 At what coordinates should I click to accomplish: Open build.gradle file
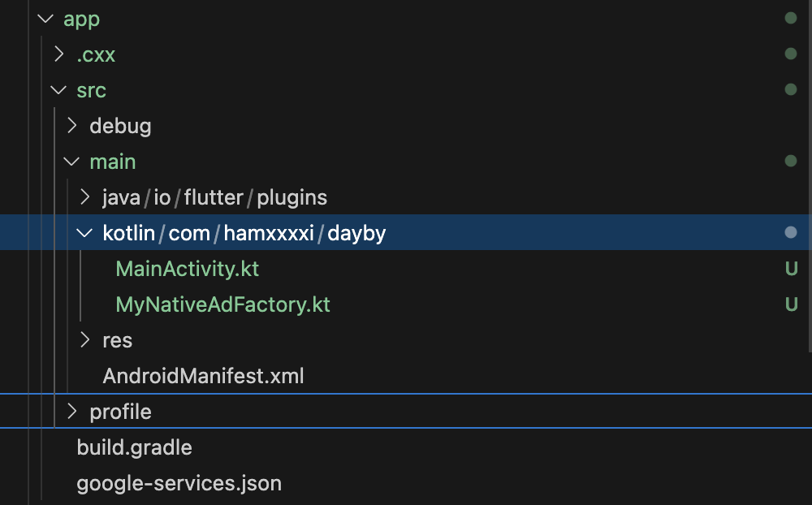[134, 447]
